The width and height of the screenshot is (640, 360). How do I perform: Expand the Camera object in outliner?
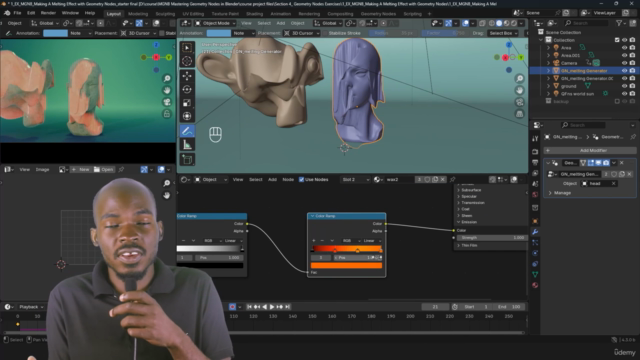549,63
